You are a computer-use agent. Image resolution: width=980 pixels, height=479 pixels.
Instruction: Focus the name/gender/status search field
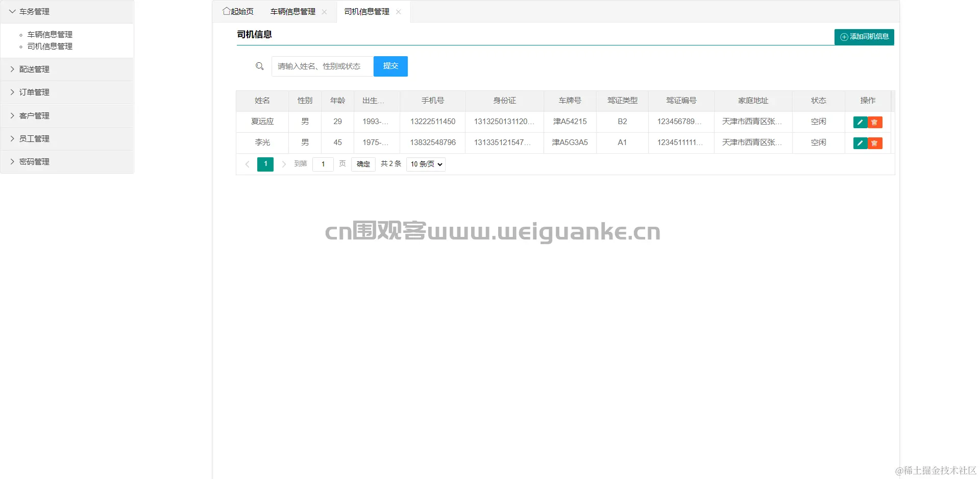[323, 66]
